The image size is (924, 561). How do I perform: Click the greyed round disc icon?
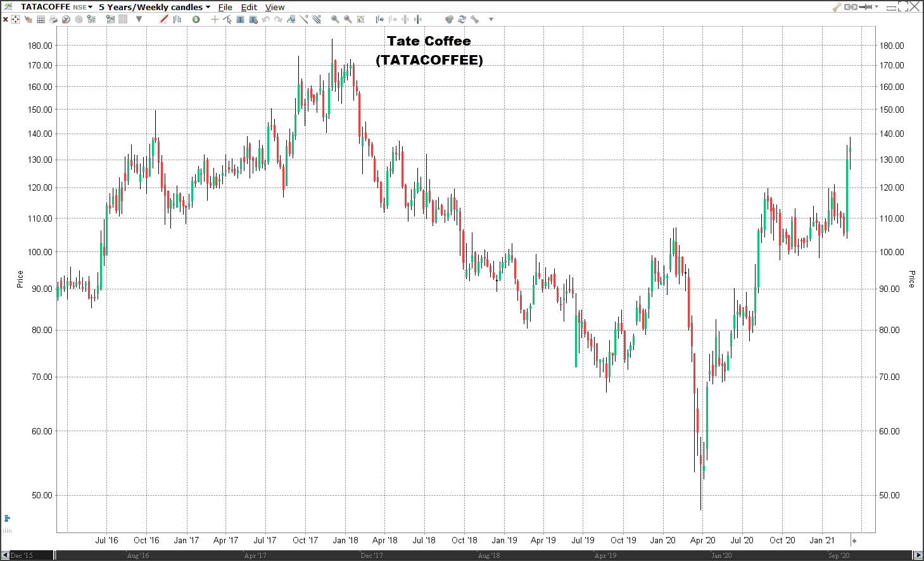(x=79, y=20)
